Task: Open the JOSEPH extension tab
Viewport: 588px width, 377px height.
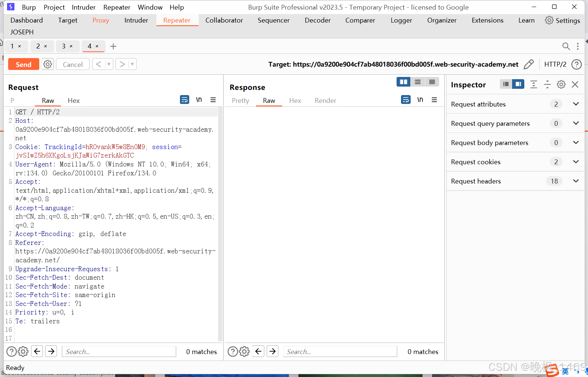Action: [x=22, y=32]
